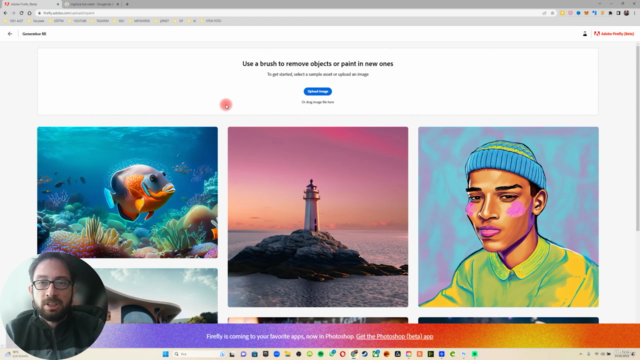Select the curved futuristic building sample image
The height and width of the screenshot is (360, 640).
[x=163, y=296]
